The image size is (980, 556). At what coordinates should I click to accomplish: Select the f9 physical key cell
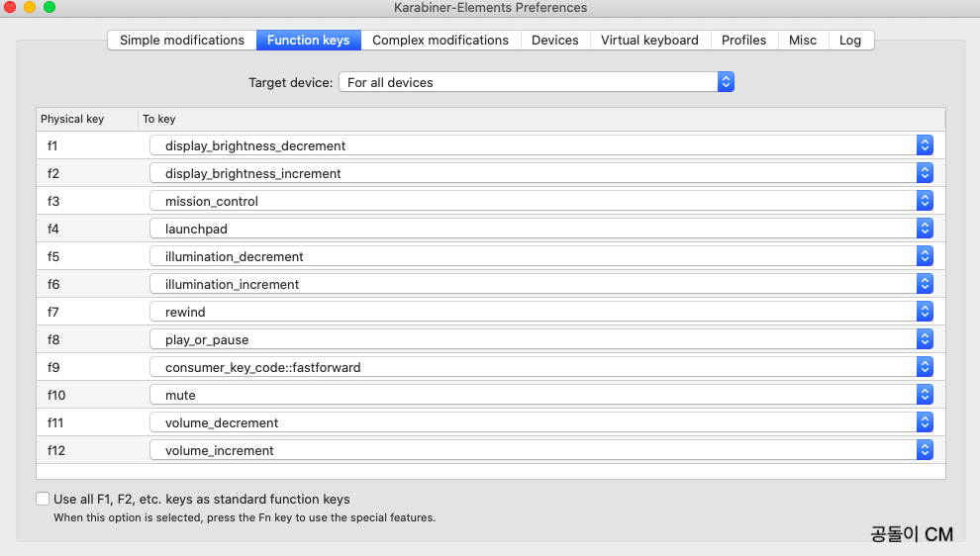(x=87, y=367)
